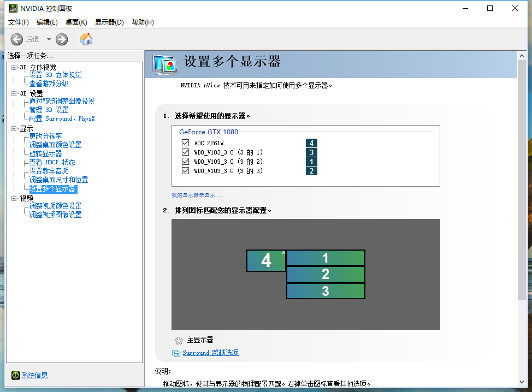Viewport: 532px width, 392px height.
Task: Click the number 3 badge beside WDO (3 的 1)
Action: [311, 152]
